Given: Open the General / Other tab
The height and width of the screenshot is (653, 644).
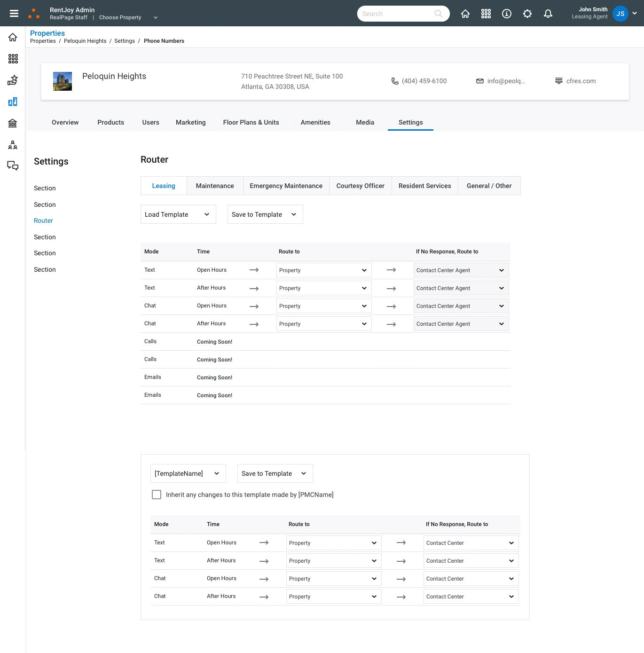Looking at the screenshot, I should tap(489, 186).
